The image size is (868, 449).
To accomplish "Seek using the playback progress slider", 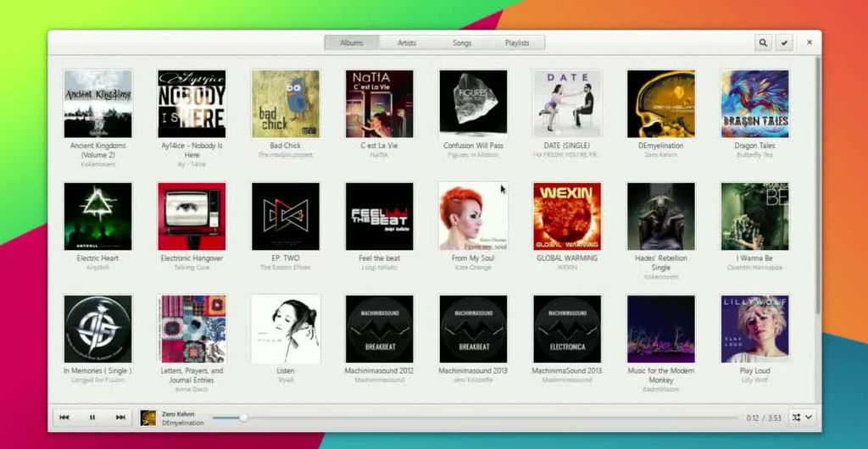I will [475, 418].
